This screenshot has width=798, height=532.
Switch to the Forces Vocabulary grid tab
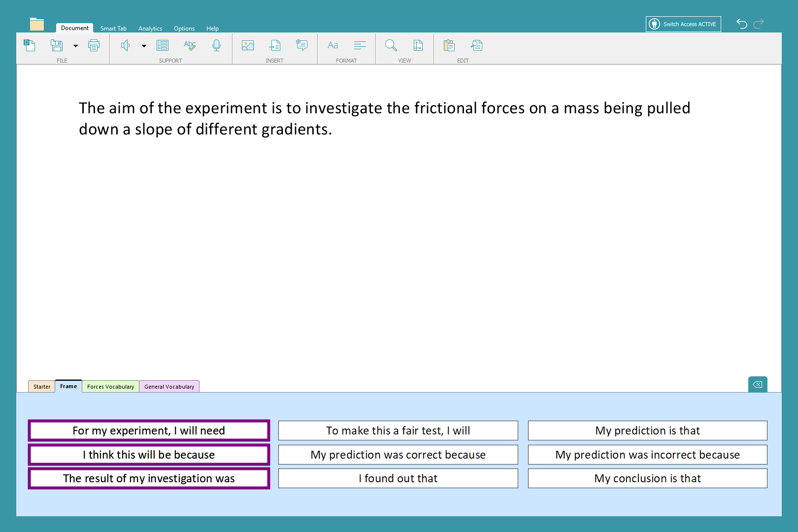point(110,387)
